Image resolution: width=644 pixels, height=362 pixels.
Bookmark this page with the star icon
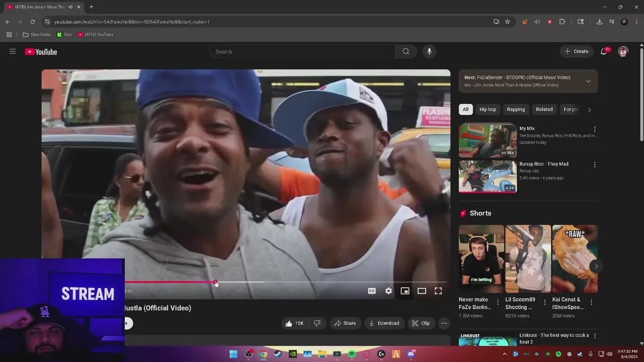[x=508, y=22]
